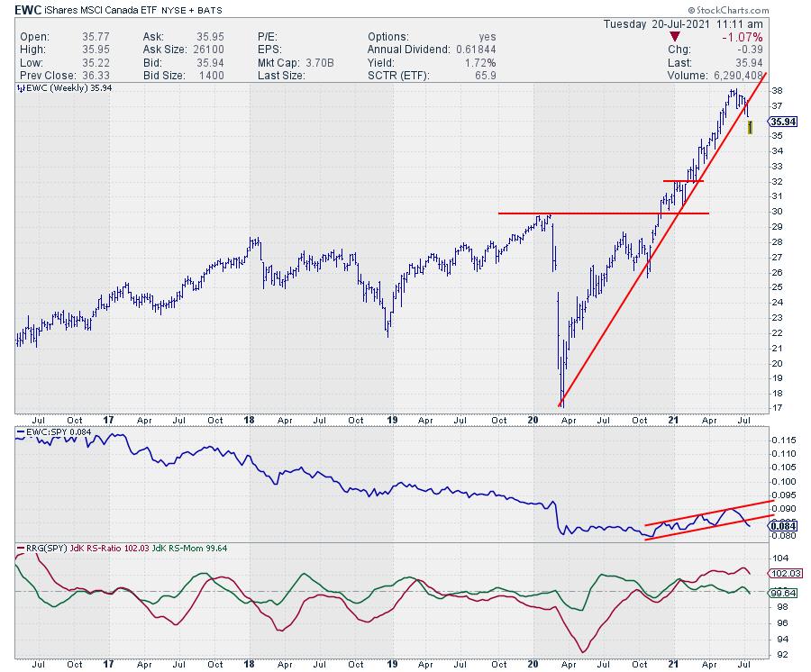Select the rising red trendline on price chart
The image size is (811, 672).
point(631,288)
